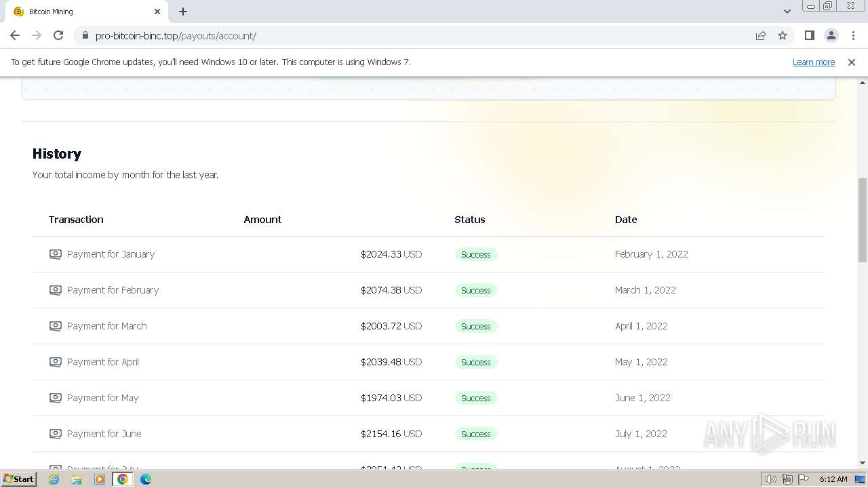Image resolution: width=868 pixels, height=488 pixels.
Task: Open Windows Media Player from taskbar
Action: click(x=100, y=479)
